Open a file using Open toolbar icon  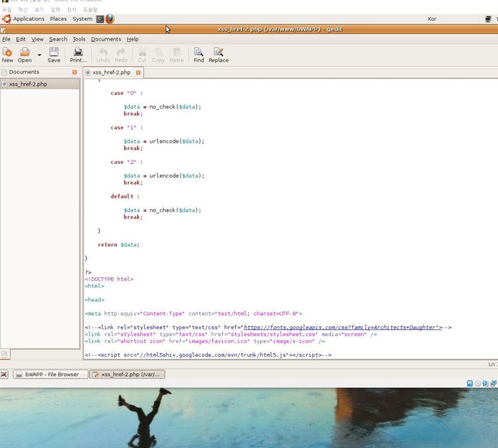(24, 55)
